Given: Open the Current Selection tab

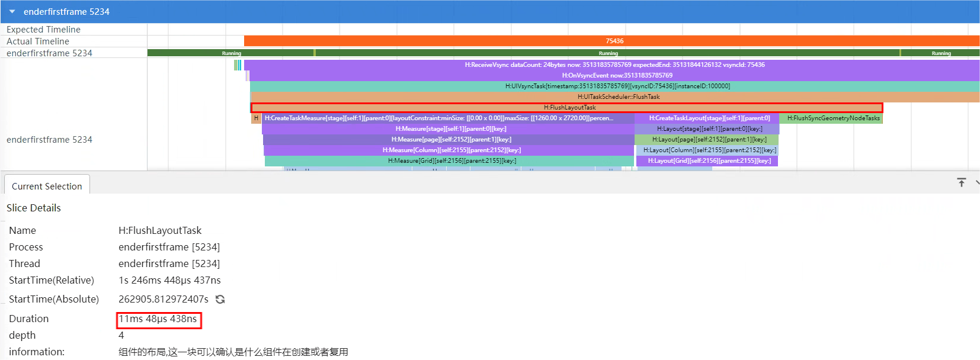Looking at the screenshot, I should coord(47,186).
